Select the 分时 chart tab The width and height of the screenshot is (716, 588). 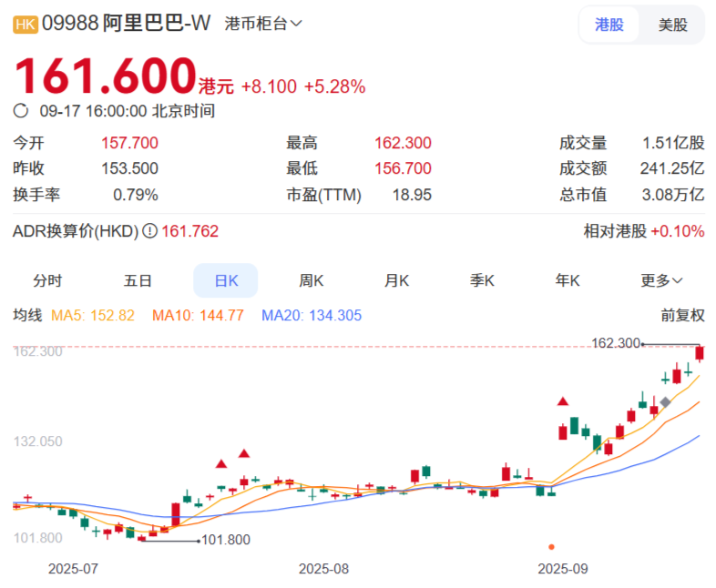point(47,280)
